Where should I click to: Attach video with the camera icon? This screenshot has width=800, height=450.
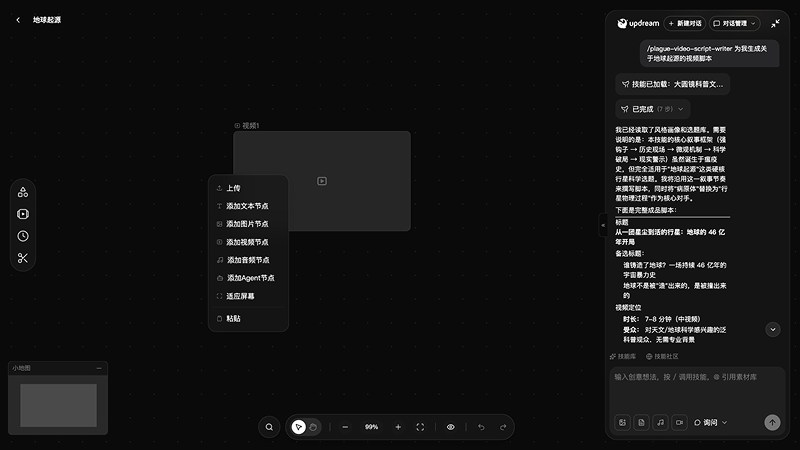[679, 422]
